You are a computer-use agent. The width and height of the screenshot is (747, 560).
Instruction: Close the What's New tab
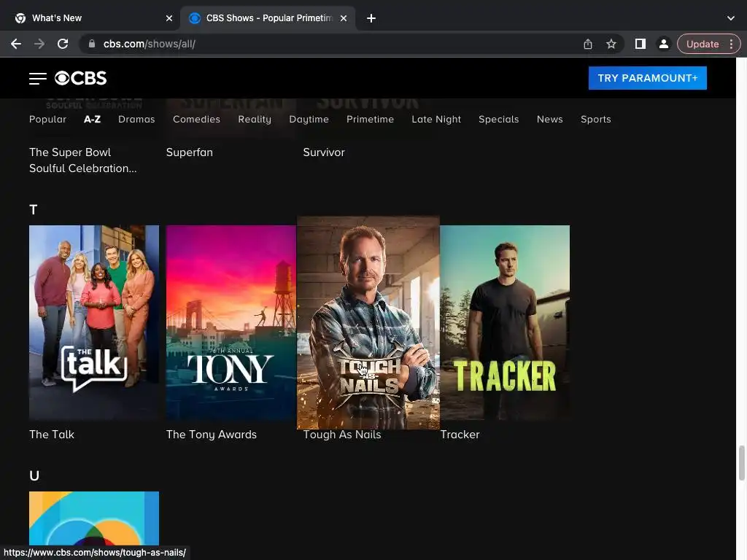click(x=169, y=18)
